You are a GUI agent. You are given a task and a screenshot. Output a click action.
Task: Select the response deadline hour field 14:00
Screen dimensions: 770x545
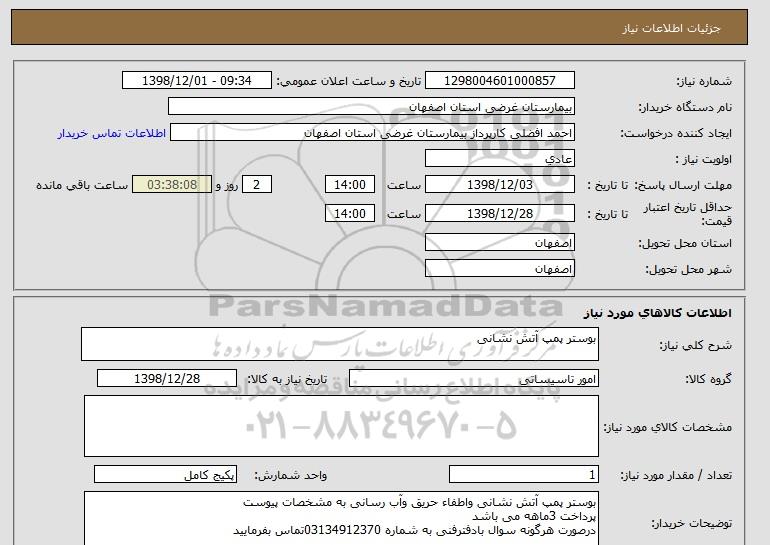click(x=350, y=185)
